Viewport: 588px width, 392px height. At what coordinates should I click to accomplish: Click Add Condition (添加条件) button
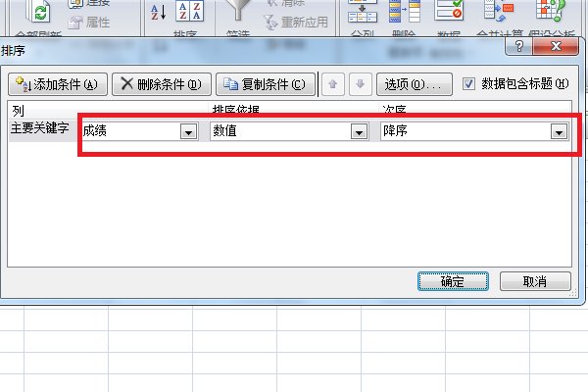click(58, 84)
